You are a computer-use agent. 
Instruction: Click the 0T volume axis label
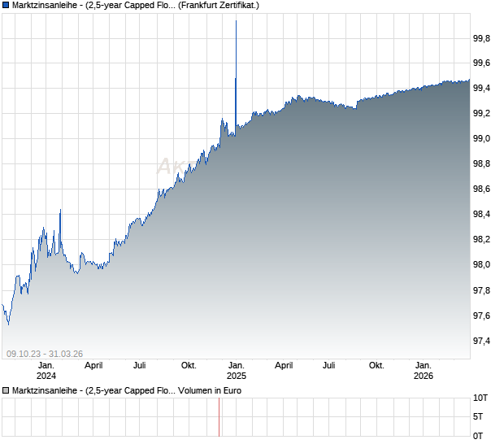(482, 436)
